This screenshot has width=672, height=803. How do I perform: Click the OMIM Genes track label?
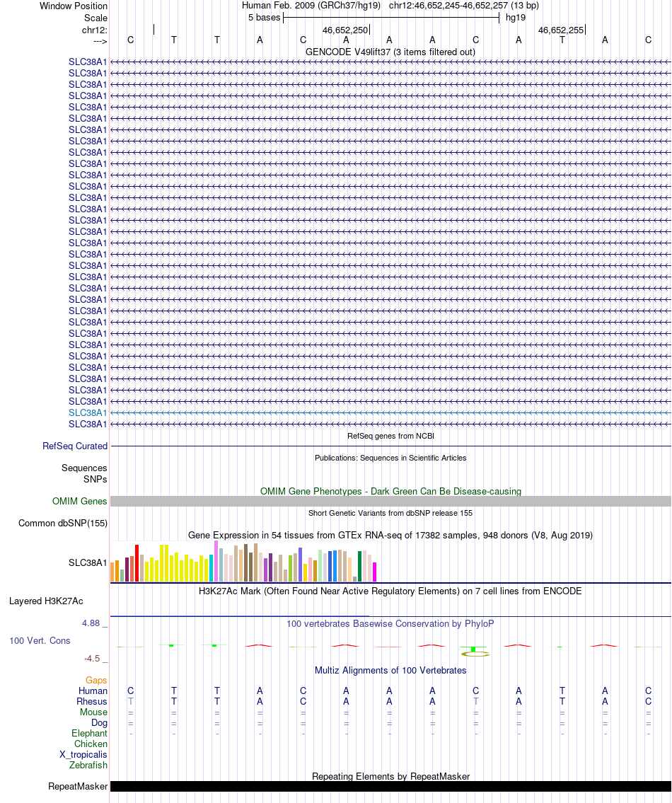pyautogui.click(x=79, y=502)
